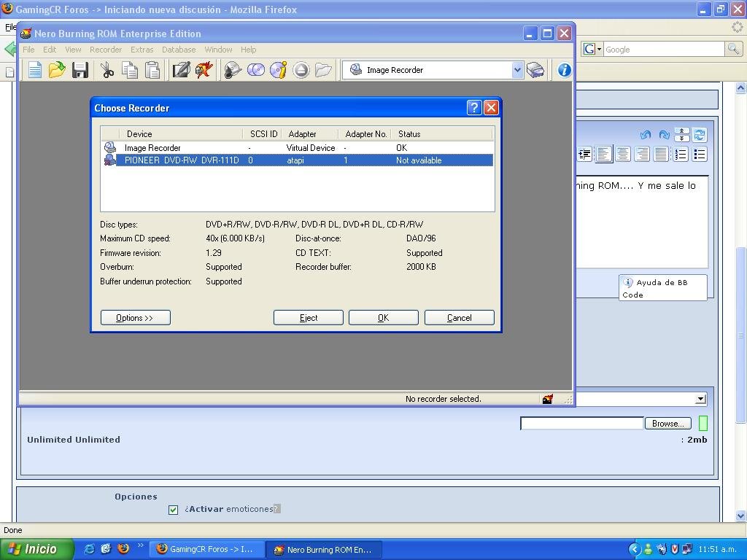Expand Quick Launch overflow chevron
This screenshot has height=560, width=747.
140,545
